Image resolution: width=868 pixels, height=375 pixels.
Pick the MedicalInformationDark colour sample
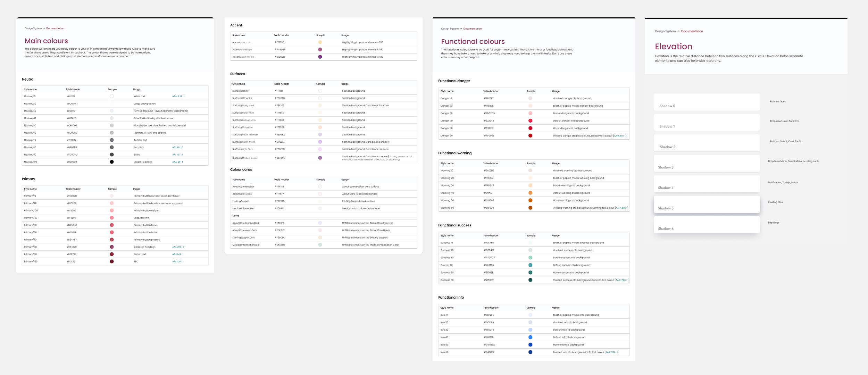click(x=320, y=245)
